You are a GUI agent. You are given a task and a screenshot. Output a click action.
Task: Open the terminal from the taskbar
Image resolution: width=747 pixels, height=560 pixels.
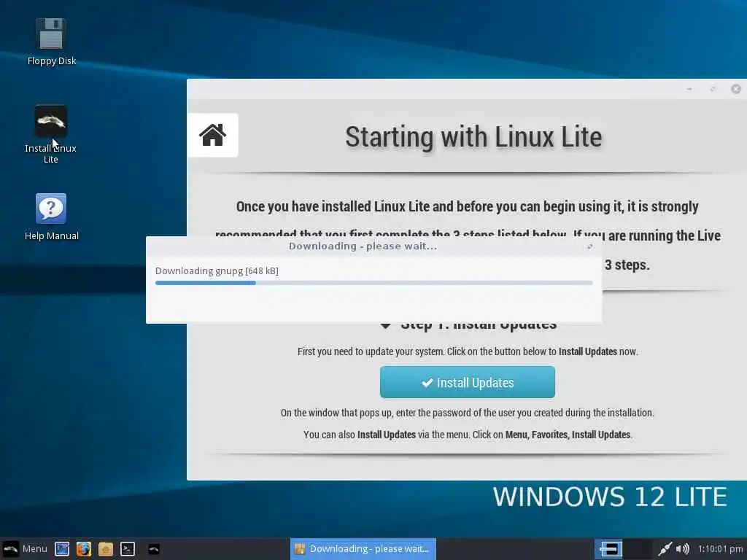(x=127, y=549)
